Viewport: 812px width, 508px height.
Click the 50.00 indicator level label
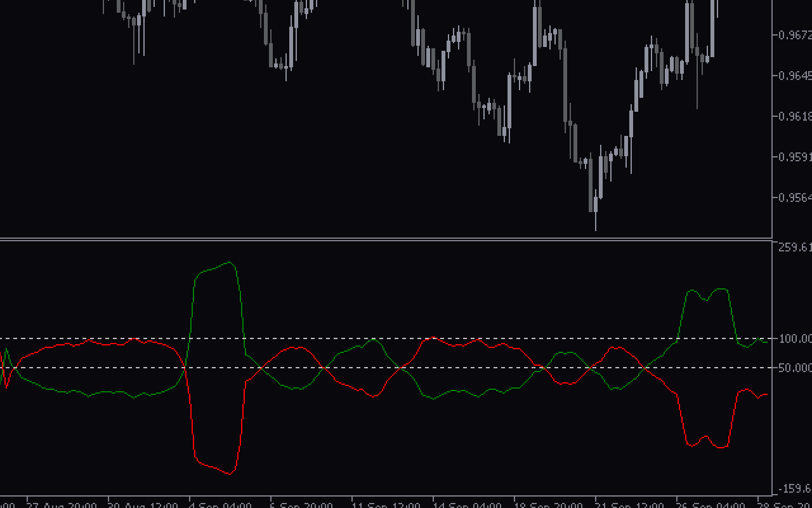pos(795,368)
